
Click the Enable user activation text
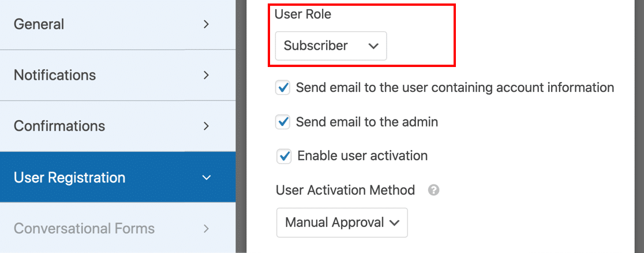point(362,156)
